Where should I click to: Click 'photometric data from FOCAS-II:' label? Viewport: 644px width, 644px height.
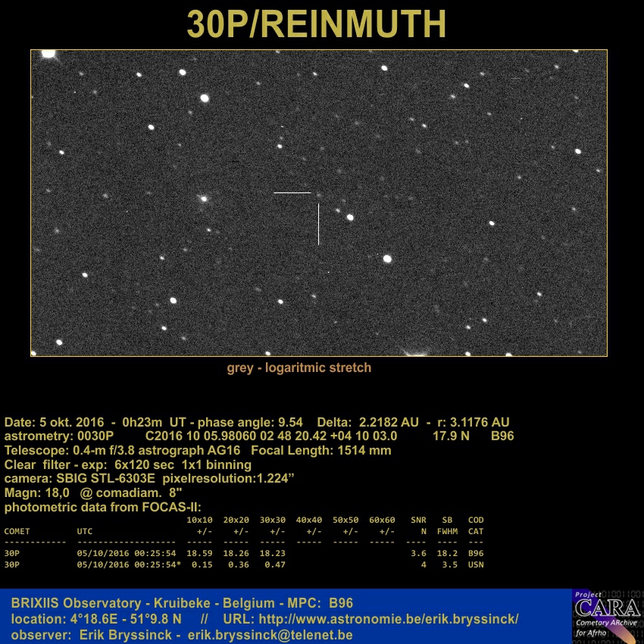(103, 507)
